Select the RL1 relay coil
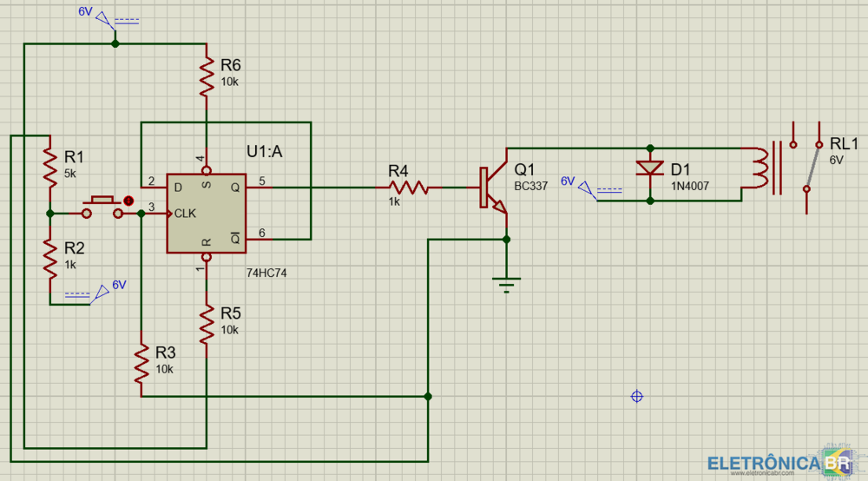The width and height of the screenshot is (868, 481). click(x=758, y=169)
